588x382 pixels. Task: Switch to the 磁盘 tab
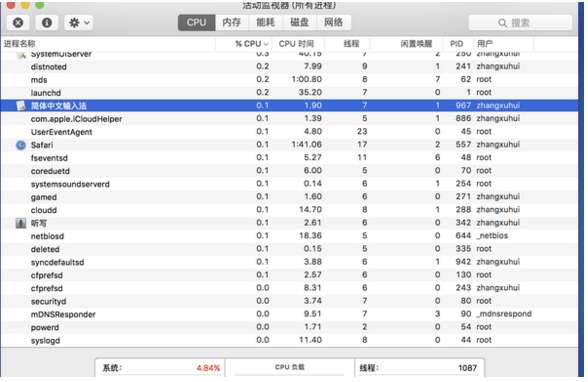click(299, 22)
